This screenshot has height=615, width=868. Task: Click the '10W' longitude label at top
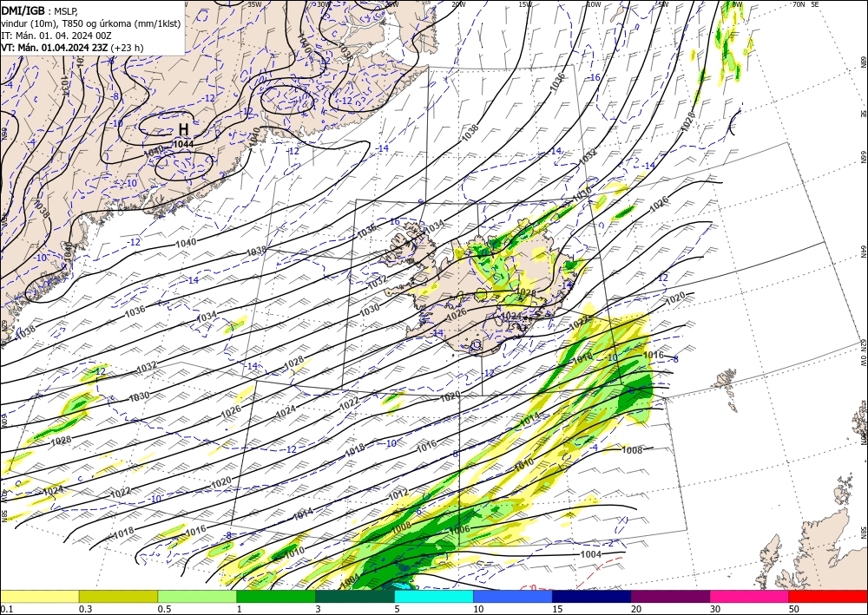[x=594, y=3]
